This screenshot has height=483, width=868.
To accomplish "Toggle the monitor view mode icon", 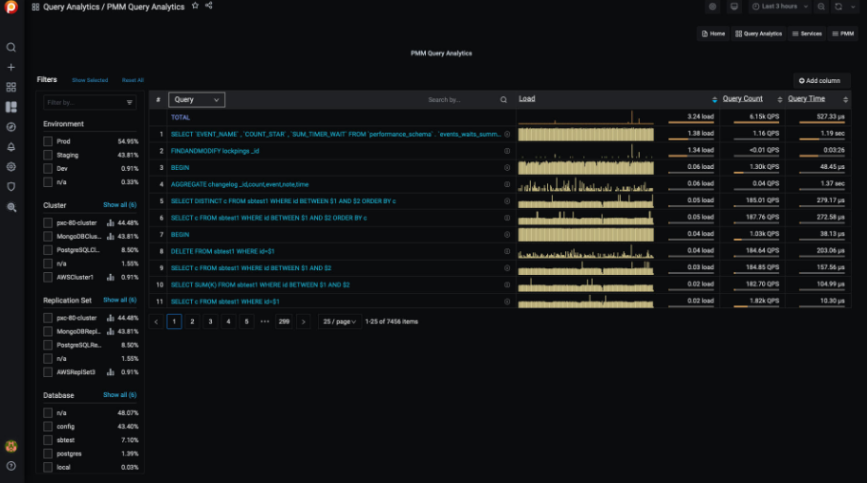I will click(x=734, y=7).
